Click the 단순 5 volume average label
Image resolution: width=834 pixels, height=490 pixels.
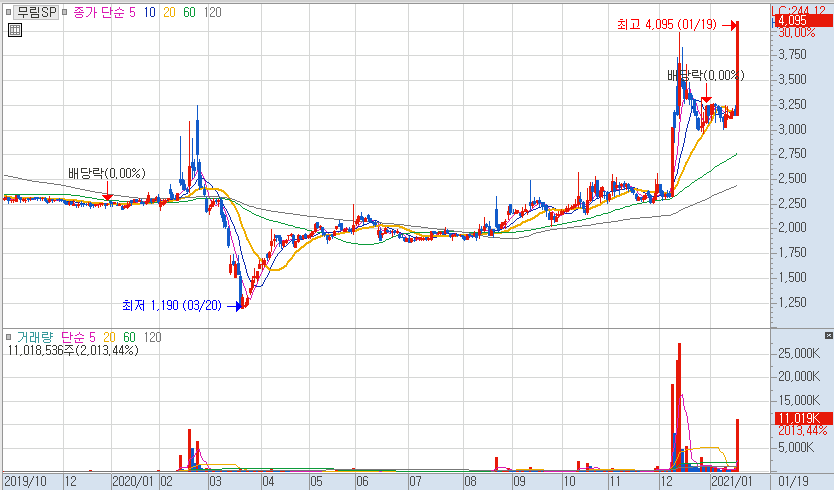(x=78, y=337)
